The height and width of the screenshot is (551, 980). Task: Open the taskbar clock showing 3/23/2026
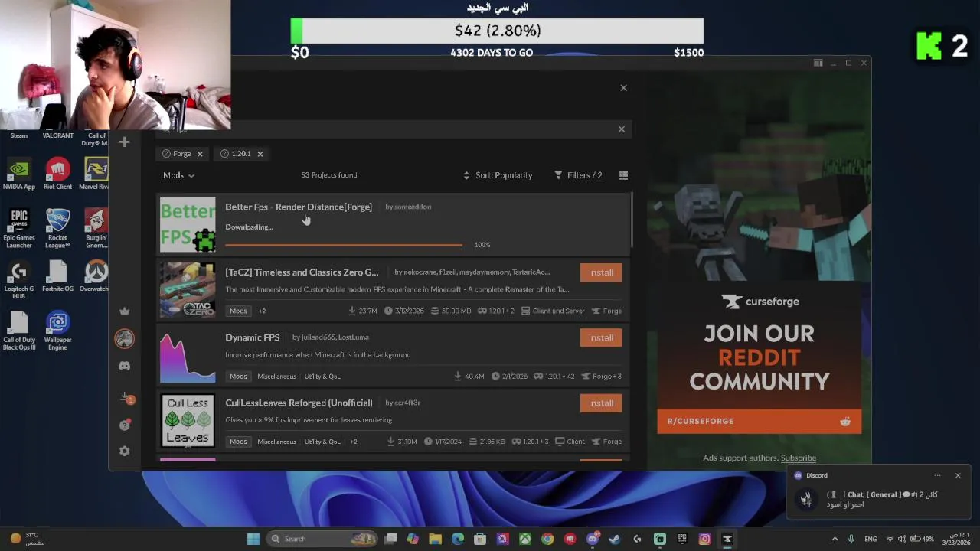pyautogui.click(x=956, y=539)
